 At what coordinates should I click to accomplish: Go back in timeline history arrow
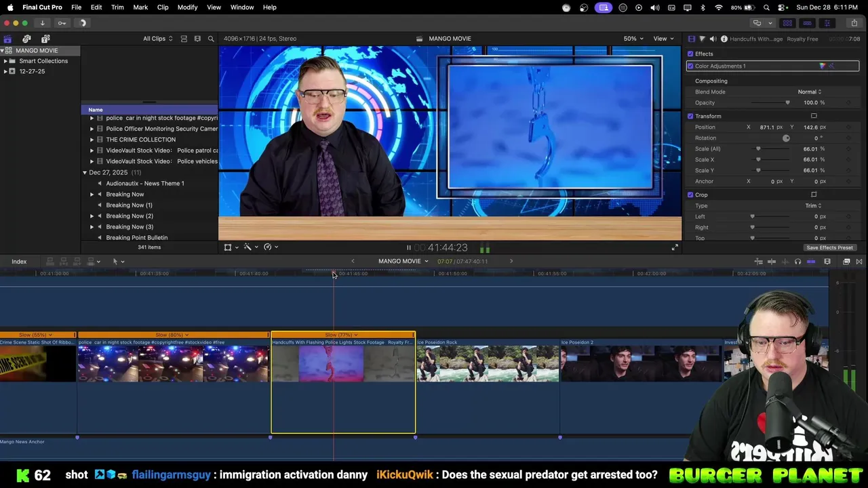click(x=353, y=262)
